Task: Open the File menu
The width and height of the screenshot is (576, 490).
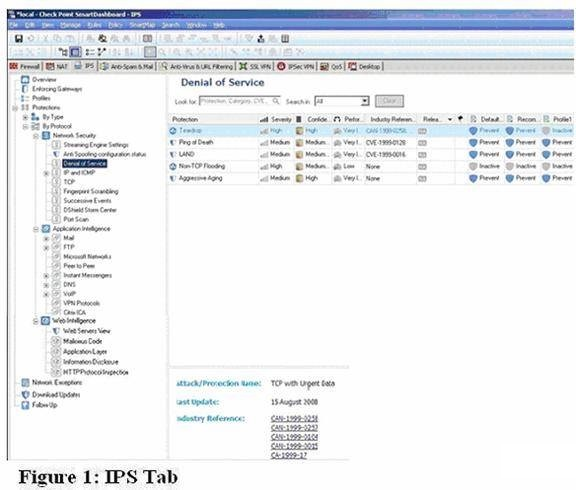Action: pos(14,25)
